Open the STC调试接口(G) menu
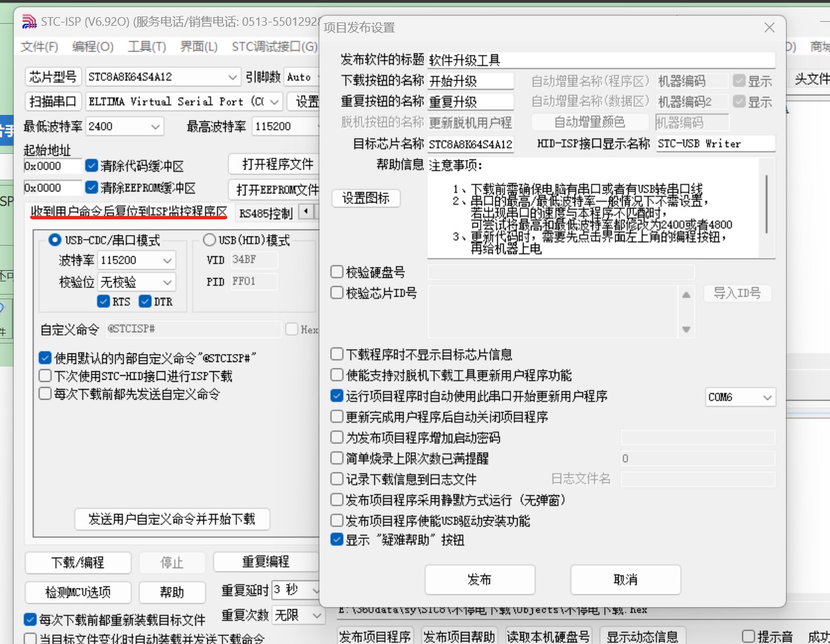Viewport: 830px width, 644px height. tap(275, 47)
